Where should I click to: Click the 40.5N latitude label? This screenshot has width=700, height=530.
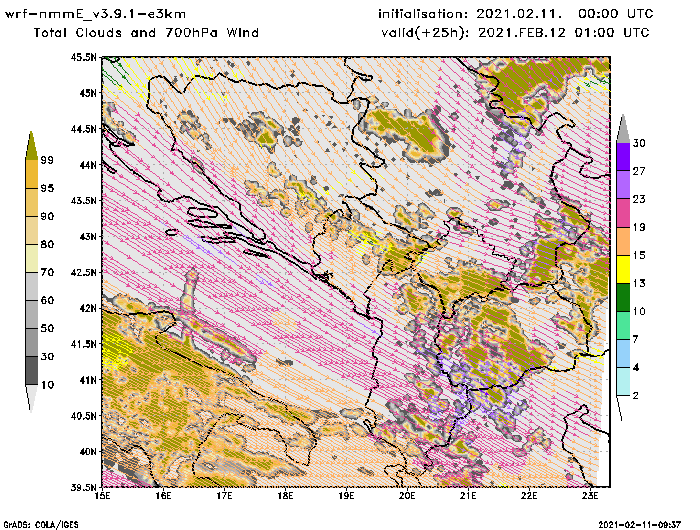point(83,416)
